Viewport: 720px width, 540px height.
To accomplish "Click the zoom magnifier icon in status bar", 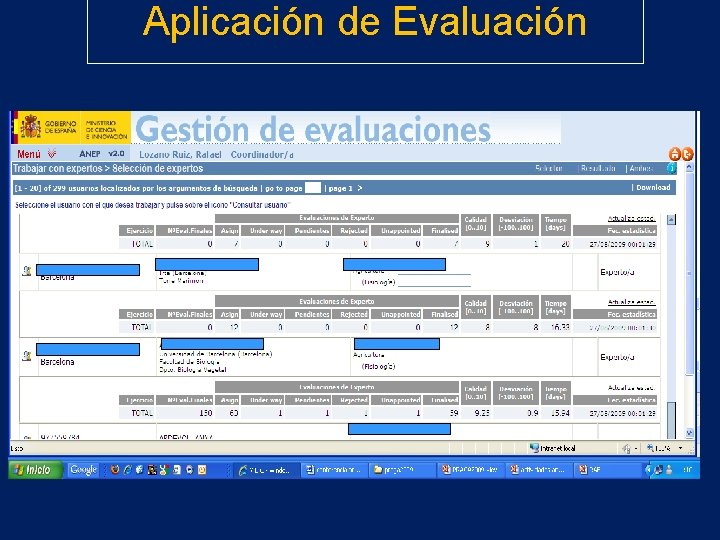I will (x=650, y=448).
